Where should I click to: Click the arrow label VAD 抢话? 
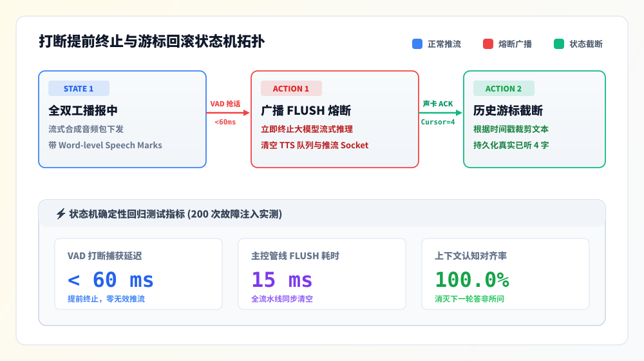(225, 104)
